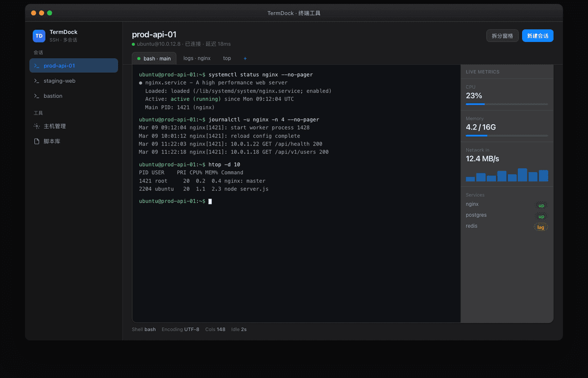588x378 pixels.
Task: Switch to the bash · main tab
Action: [154, 58]
